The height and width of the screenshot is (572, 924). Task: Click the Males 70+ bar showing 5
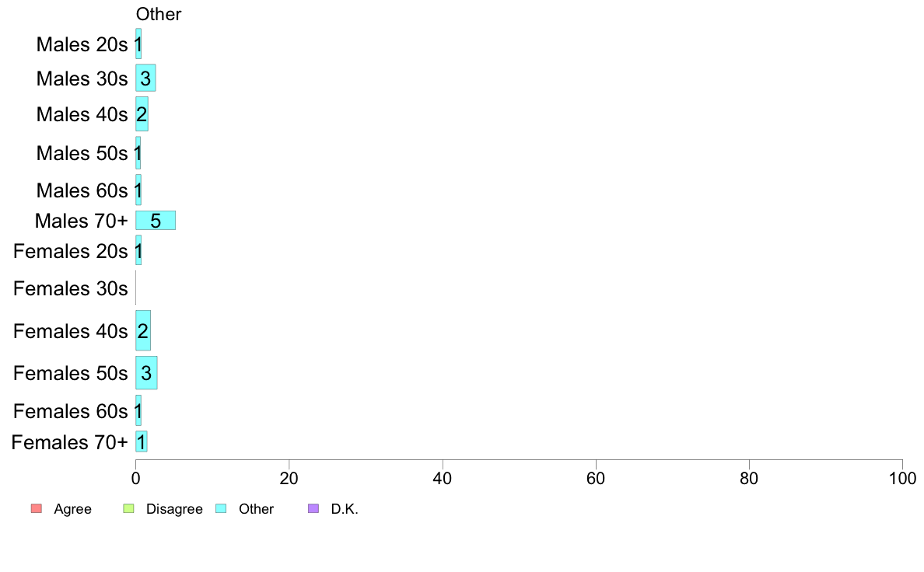pyautogui.click(x=156, y=221)
